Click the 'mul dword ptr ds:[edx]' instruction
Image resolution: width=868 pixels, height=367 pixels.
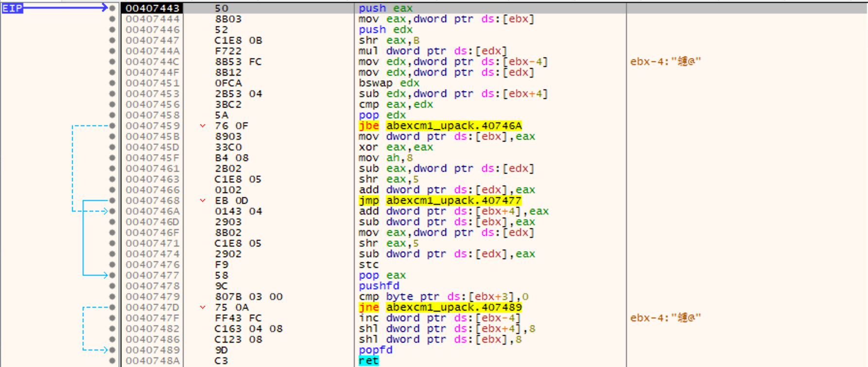[x=433, y=51]
